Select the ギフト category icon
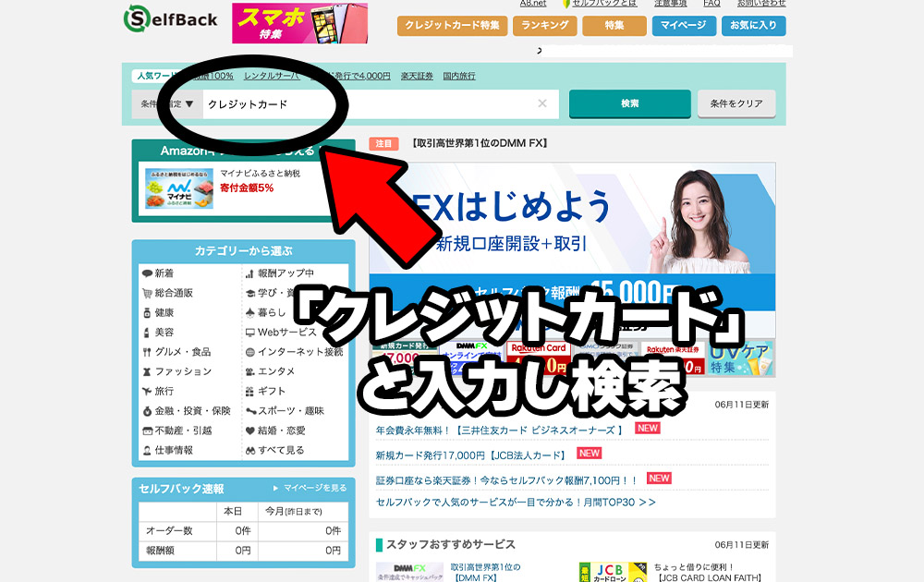This screenshot has height=582, width=924. pyautogui.click(x=249, y=391)
